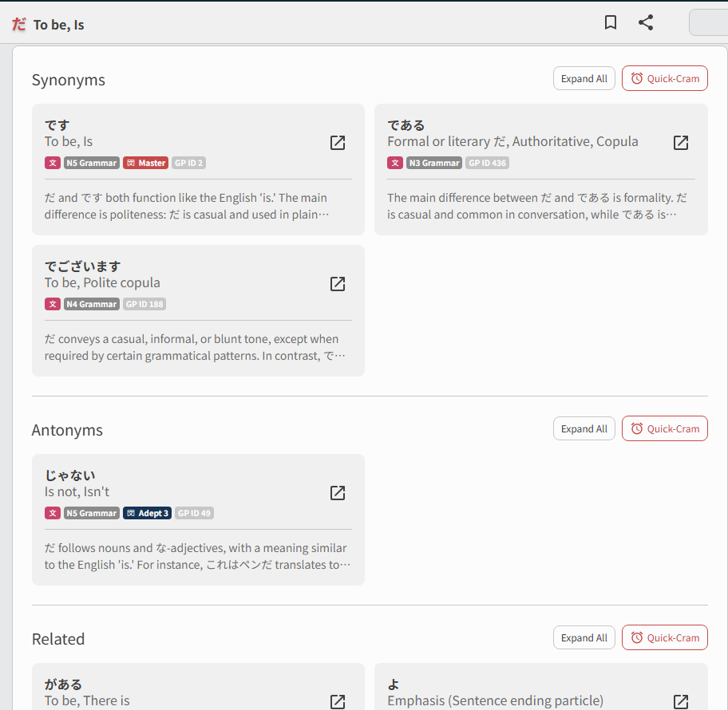Viewport: 728px width, 710px height.
Task: Open がある entry via external link icon
Action: click(338, 701)
